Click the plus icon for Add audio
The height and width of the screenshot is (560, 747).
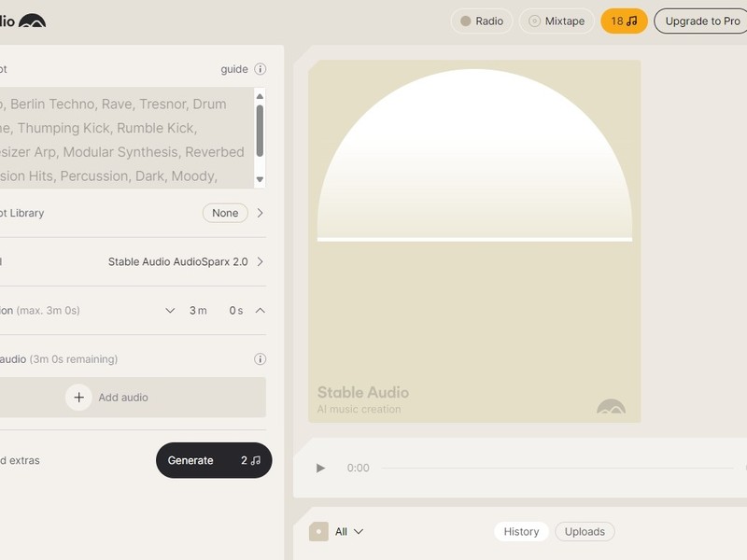(79, 398)
